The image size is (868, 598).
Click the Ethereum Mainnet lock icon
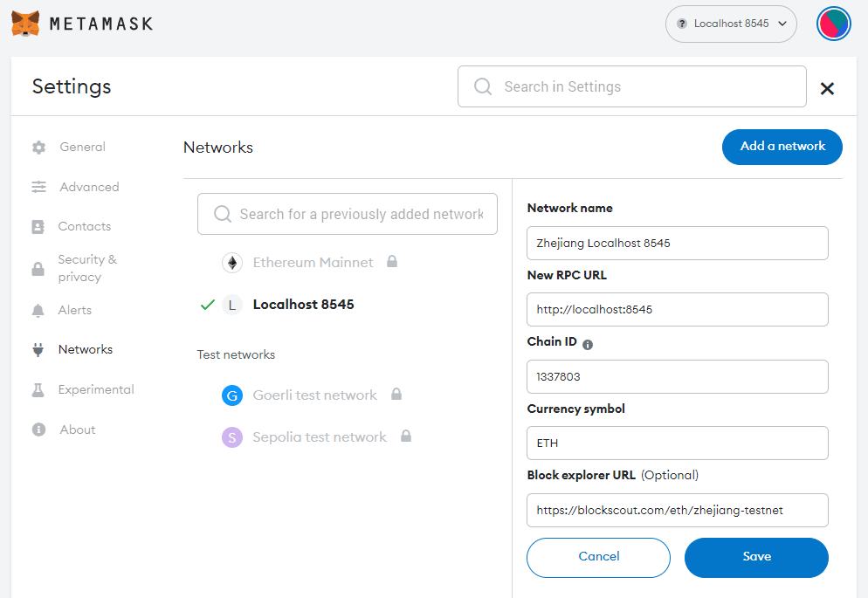click(392, 261)
